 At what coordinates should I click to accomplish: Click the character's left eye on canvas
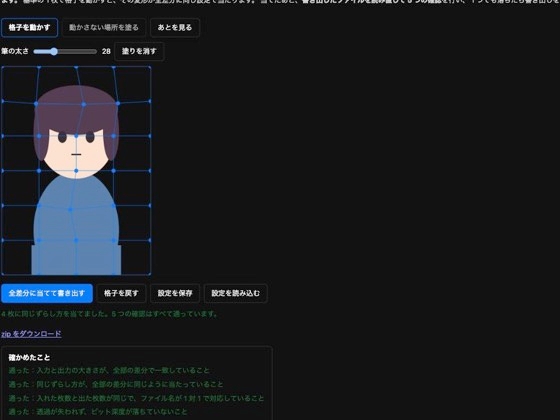tap(62, 137)
